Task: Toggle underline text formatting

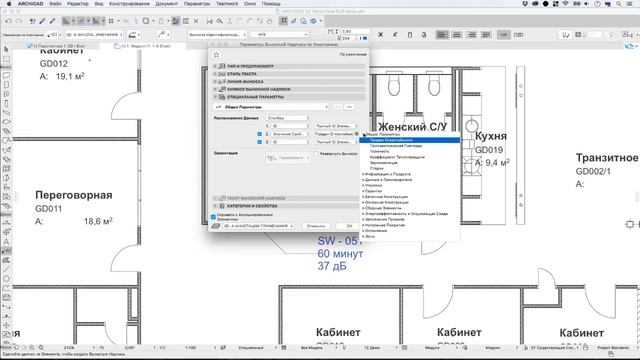Action: (410, 35)
